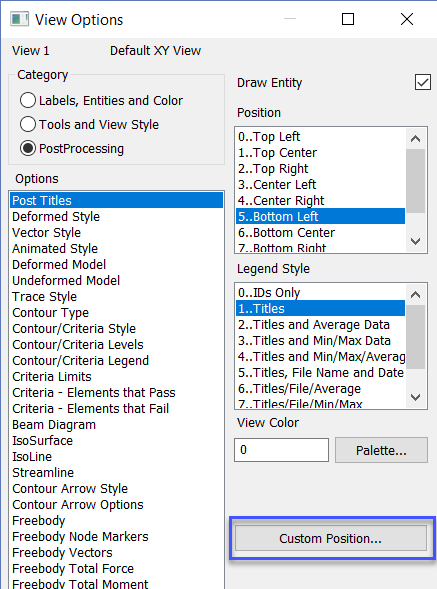Choose 6..Bottom Center position
Viewport: 437px width, 589px height.
click(x=321, y=233)
